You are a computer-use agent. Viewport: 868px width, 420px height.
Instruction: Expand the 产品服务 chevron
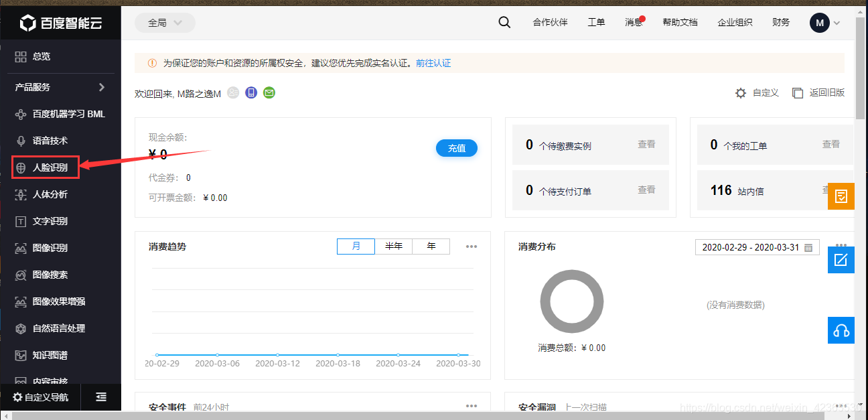[102, 87]
